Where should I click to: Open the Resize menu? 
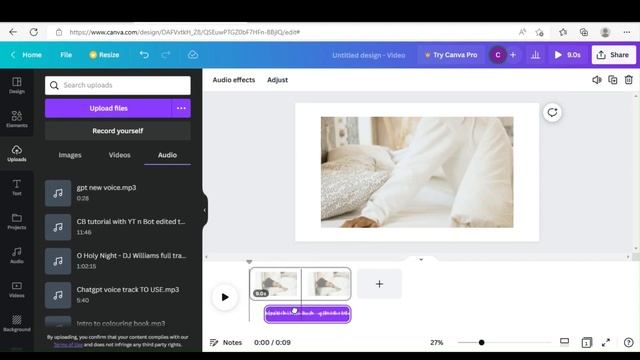104,55
